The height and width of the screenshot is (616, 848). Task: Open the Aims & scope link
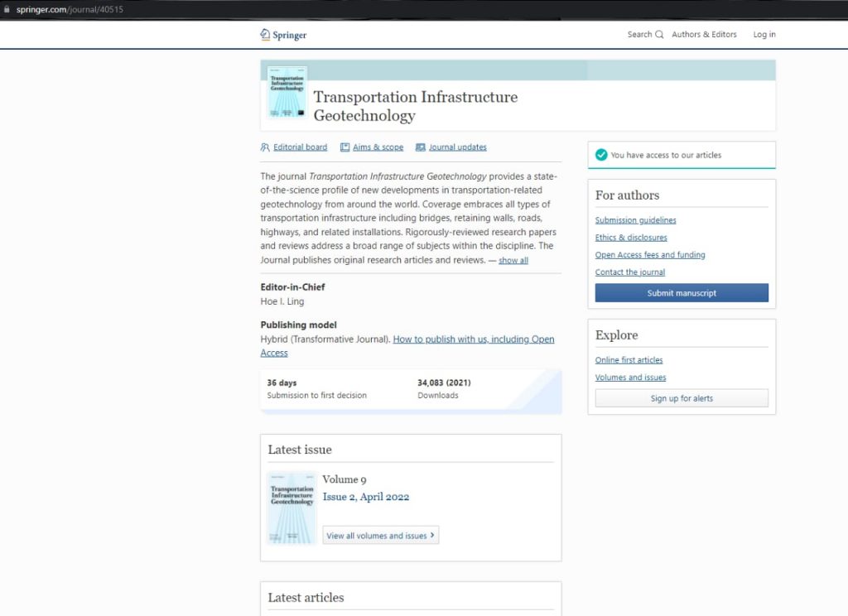(x=378, y=147)
